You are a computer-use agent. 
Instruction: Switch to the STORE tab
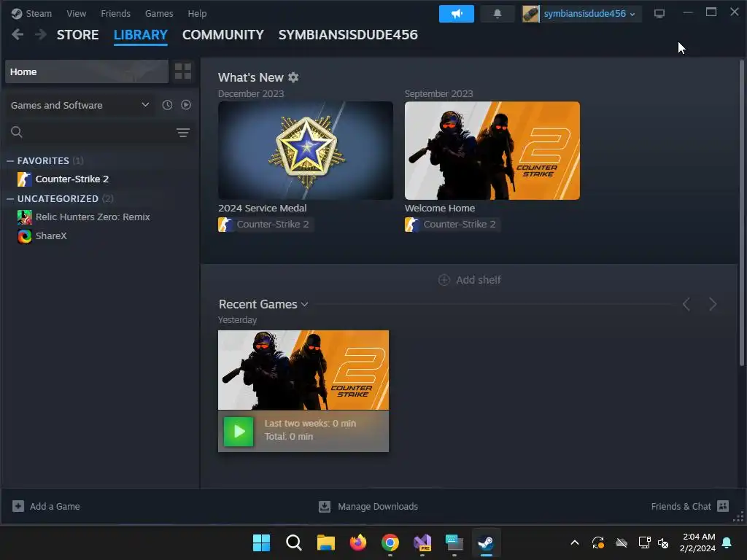(x=77, y=35)
